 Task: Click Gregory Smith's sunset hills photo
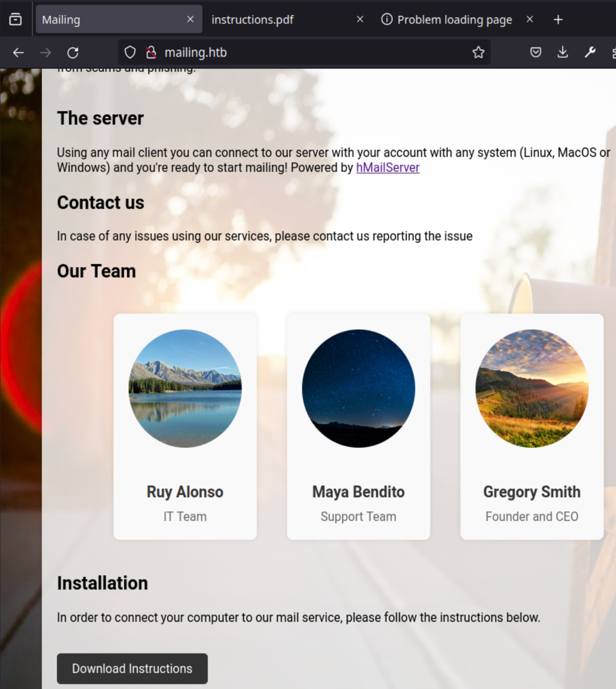(x=532, y=389)
